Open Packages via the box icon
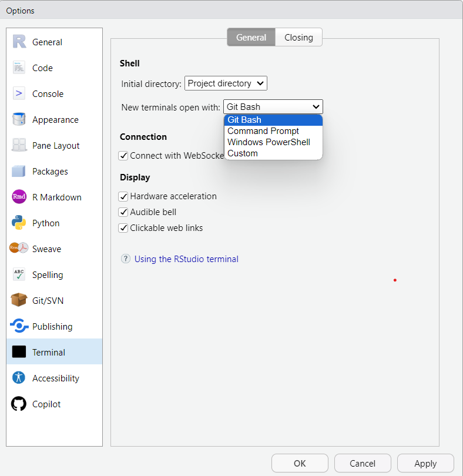The width and height of the screenshot is (463, 476). pos(19,171)
